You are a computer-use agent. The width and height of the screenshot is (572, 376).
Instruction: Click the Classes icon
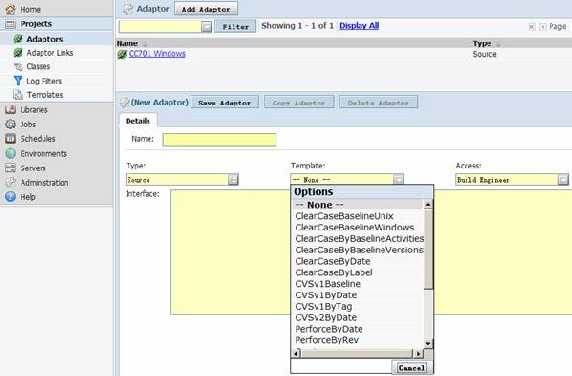18,67
